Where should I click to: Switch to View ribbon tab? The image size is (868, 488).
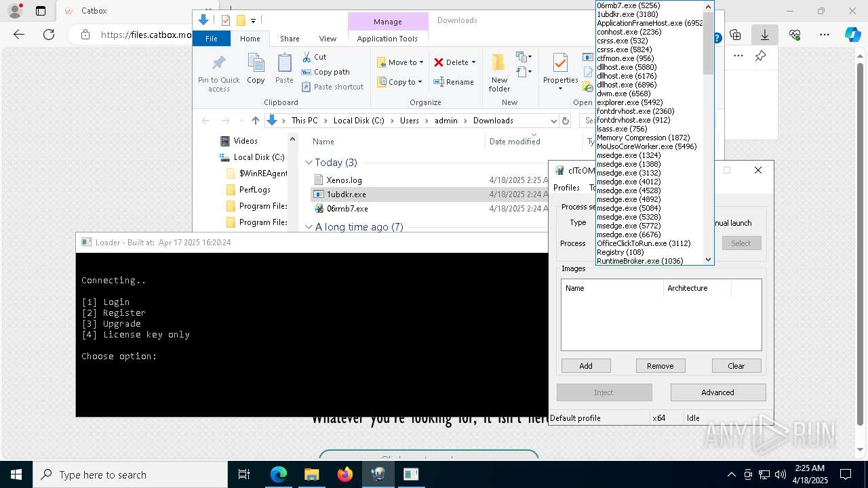(328, 39)
